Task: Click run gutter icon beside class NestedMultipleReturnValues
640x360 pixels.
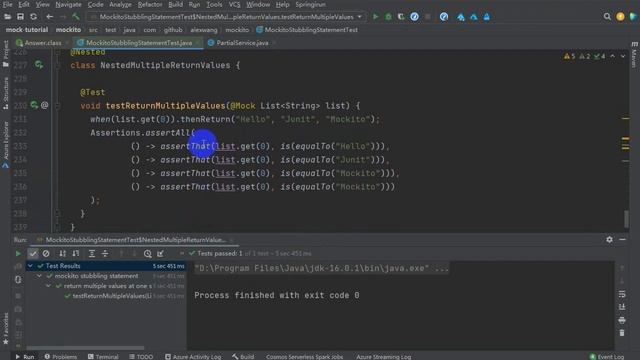Action: [x=39, y=65]
